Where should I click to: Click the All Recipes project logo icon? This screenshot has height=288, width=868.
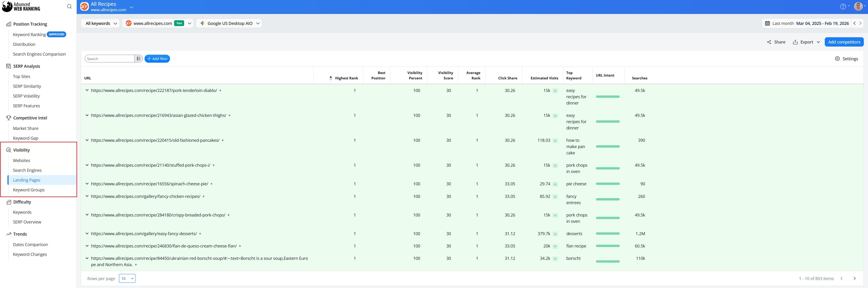point(84,7)
